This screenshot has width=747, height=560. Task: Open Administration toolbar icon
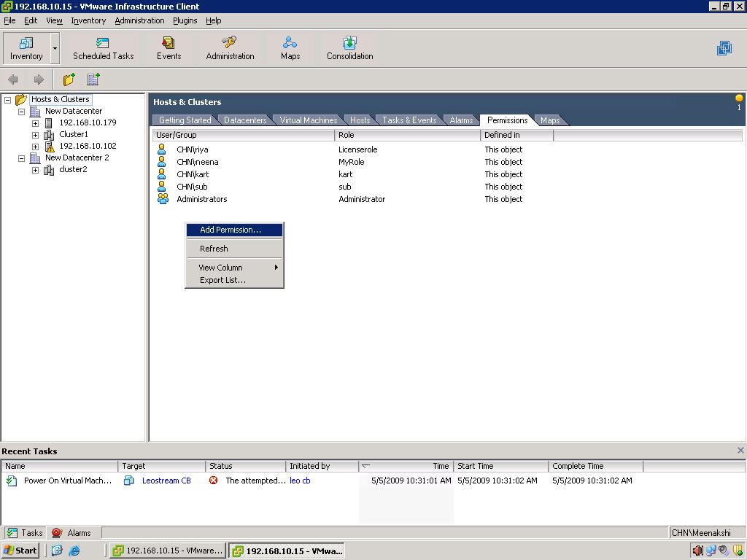point(230,49)
